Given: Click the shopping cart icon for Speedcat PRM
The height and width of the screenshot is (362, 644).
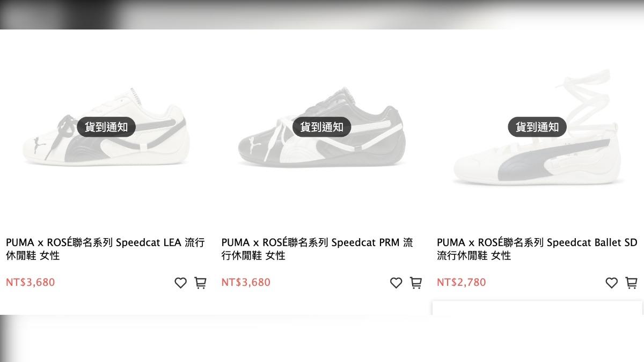Looking at the screenshot, I should [x=416, y=283].
